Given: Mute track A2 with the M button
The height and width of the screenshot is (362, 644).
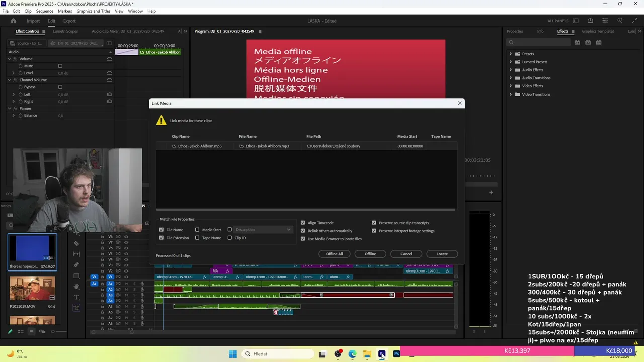Looking at the screenshot, I should 126,289.
